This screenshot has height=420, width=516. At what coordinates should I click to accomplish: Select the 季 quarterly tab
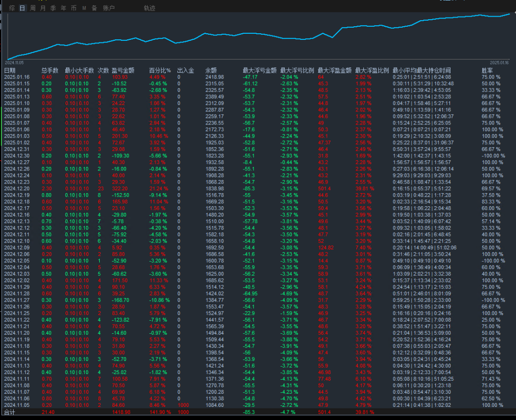click(53, 8)
